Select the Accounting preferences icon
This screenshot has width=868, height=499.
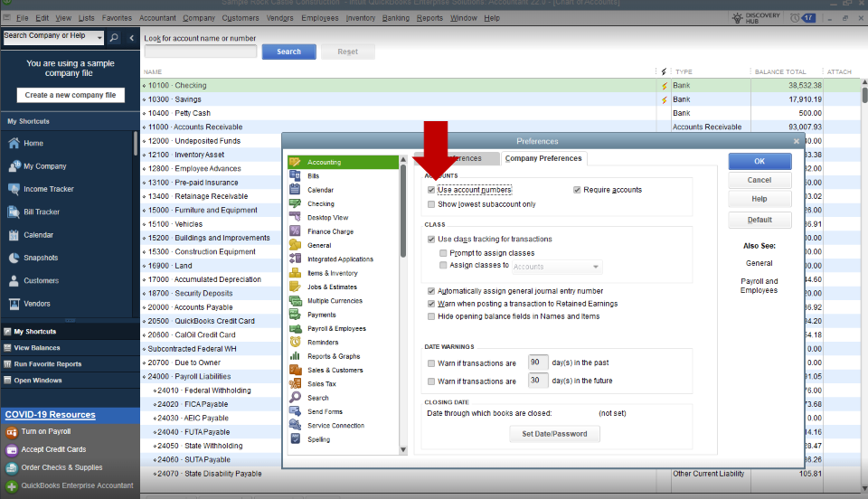click(295, 162)
